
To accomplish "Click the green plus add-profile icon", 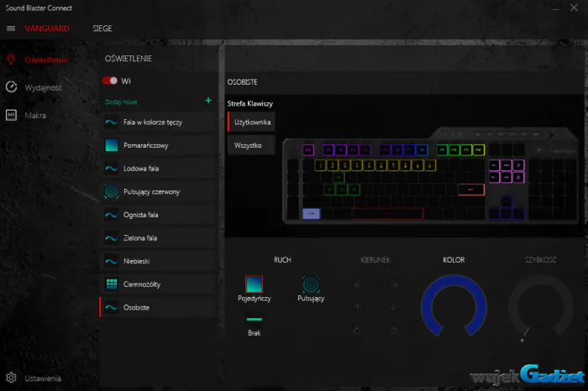I will tap(208, 101).
